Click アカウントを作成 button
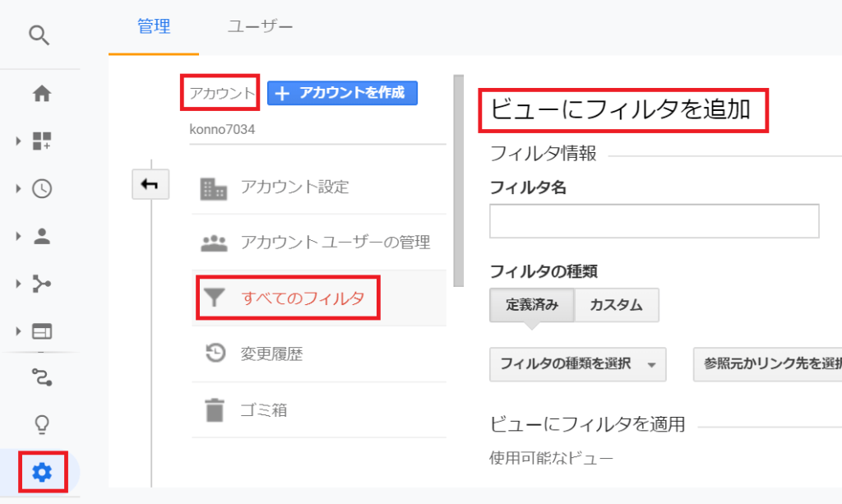 coord(342,93)
